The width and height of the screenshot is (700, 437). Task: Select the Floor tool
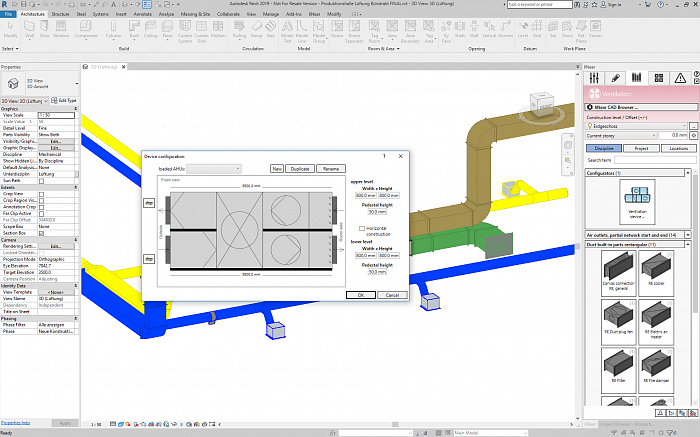167,29
